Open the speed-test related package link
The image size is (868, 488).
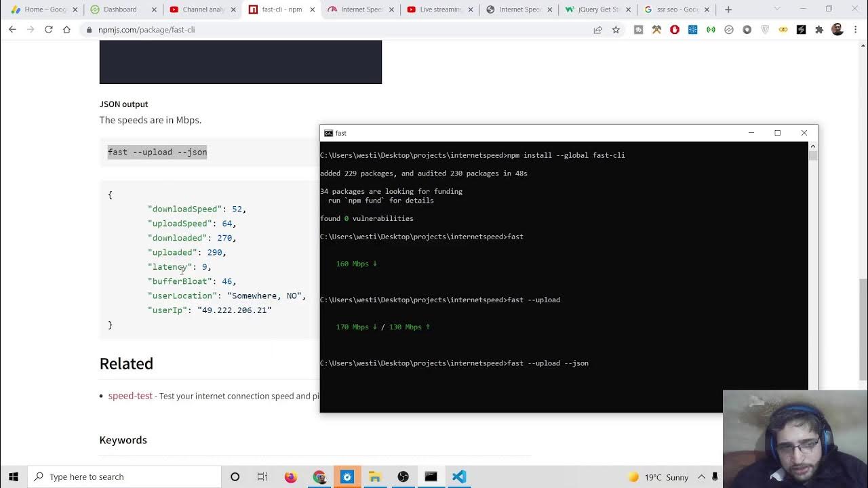[x=130, y=396]
